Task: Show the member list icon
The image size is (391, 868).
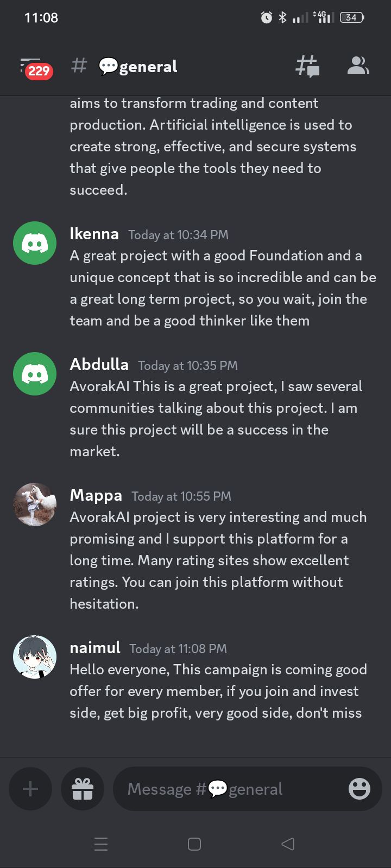Action: tap(358, 66)
